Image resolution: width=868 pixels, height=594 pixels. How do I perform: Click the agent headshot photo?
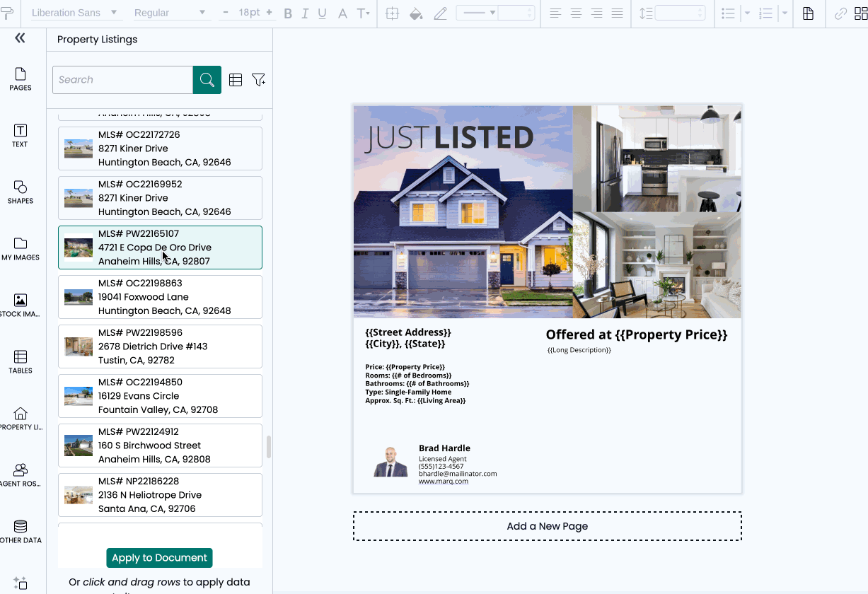tap(390, 462)
